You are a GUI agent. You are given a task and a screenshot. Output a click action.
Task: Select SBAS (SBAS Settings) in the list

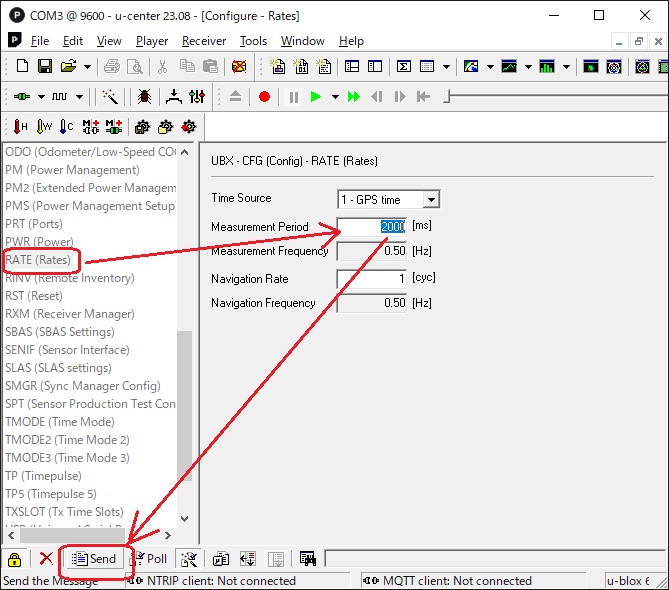(60, 331)
